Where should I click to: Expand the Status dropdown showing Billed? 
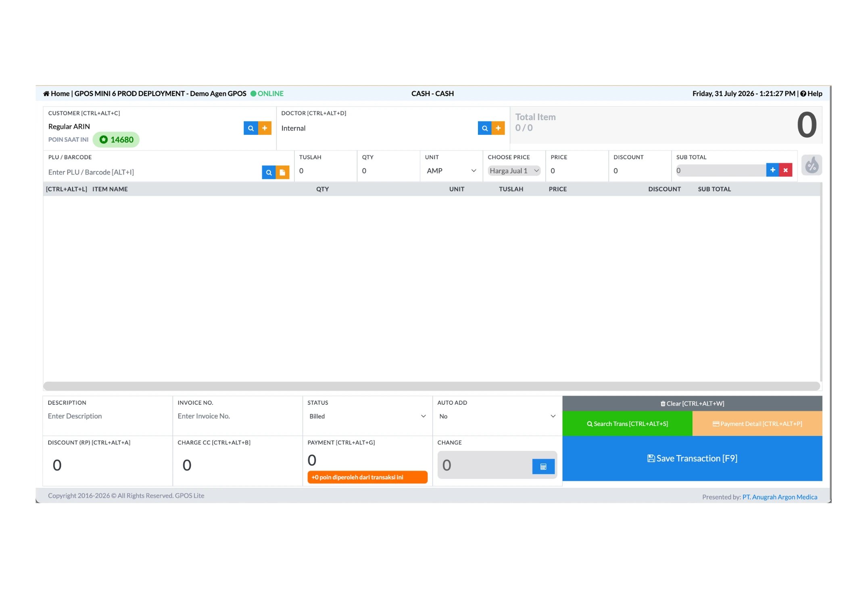point(367,416)
